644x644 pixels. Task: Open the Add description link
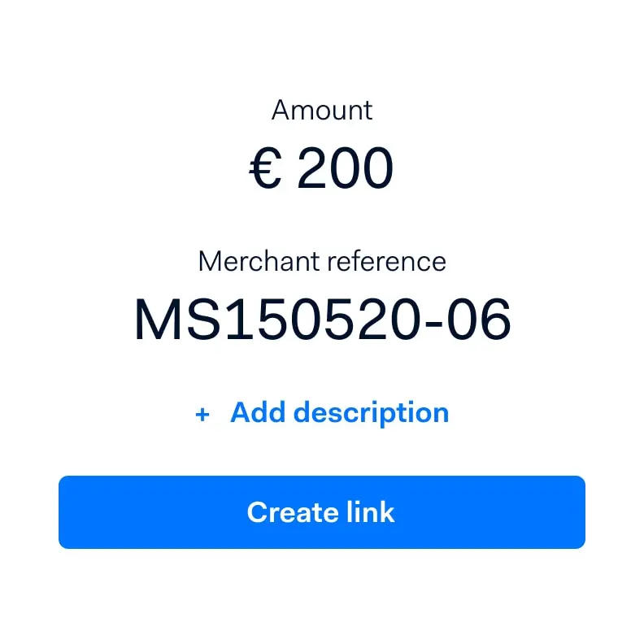(339, 413)
